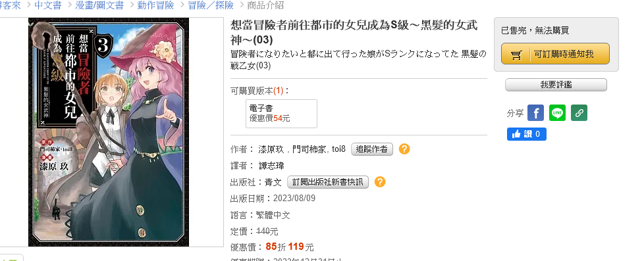Select the 電子書 version option
The width and height of the screenshot is (644, 261).
(281, 114)
